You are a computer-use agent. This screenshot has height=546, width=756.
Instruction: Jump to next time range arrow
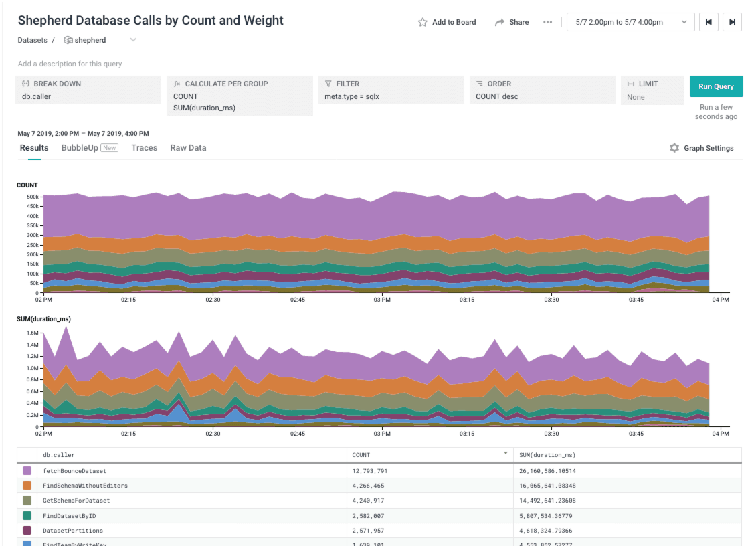tap(732, 22)
